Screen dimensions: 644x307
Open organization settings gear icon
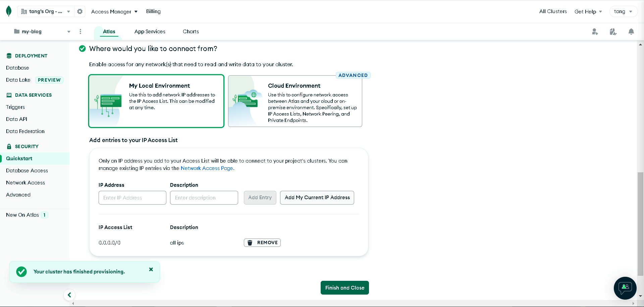80,11
